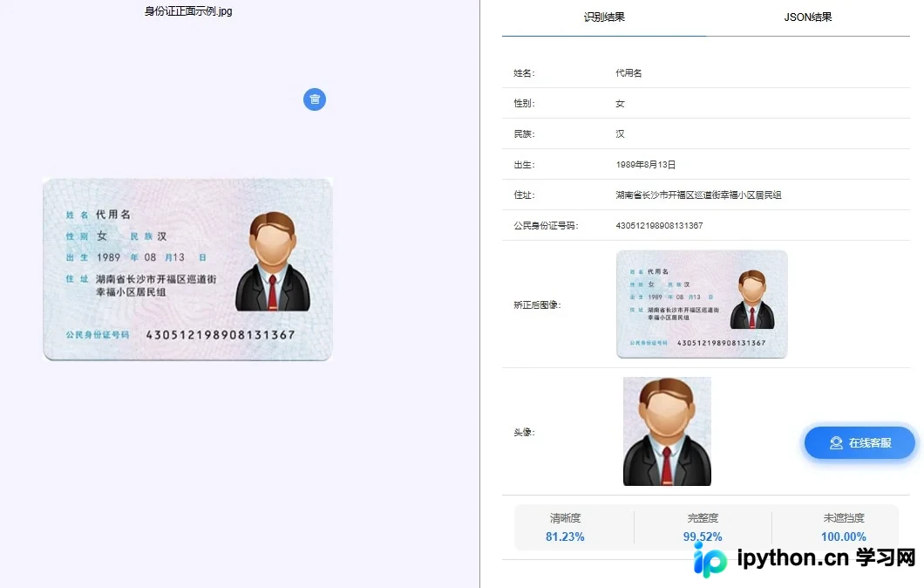The image size is (924, 588).
Task: Select the ID number 430512198908131367 in results
Action: pyautogui.click(x=659, y=225)
